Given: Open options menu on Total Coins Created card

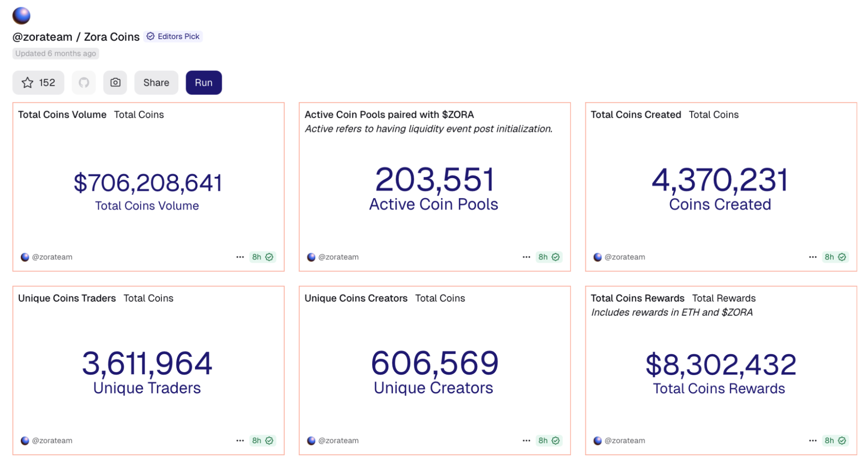Looking at the screenshot, I should pyautogui.click(x=812, y=257).
